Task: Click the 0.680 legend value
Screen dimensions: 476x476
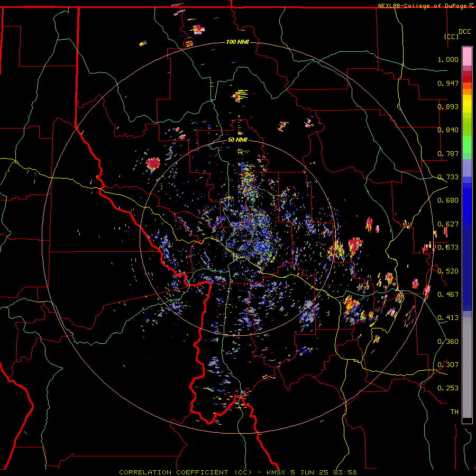Action: click(x=448, y=200)
